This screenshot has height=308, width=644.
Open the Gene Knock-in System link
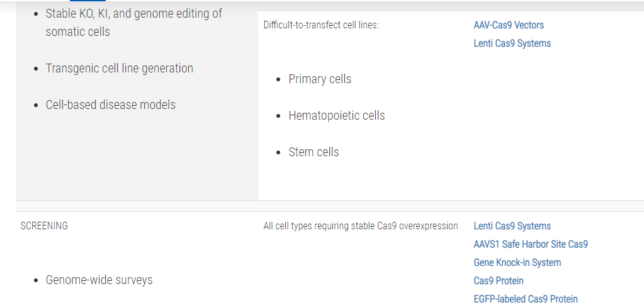[x=517, y=263]
